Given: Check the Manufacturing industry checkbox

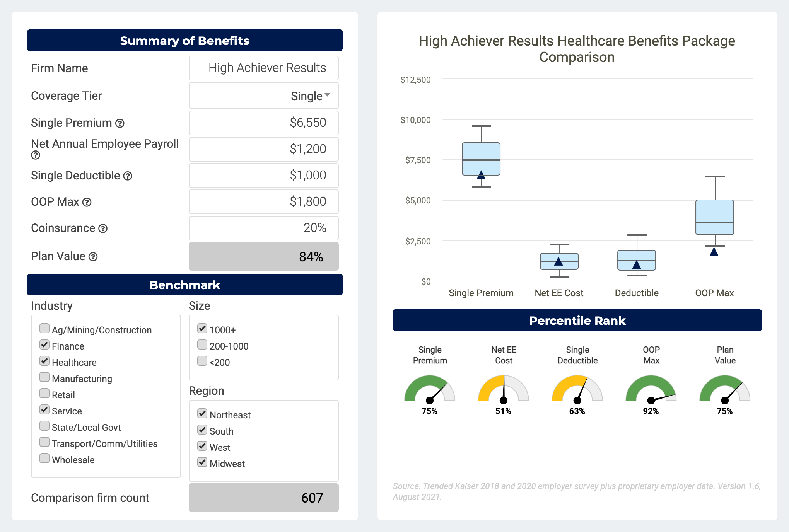Looking at the screenshot, I should point(44,377).
